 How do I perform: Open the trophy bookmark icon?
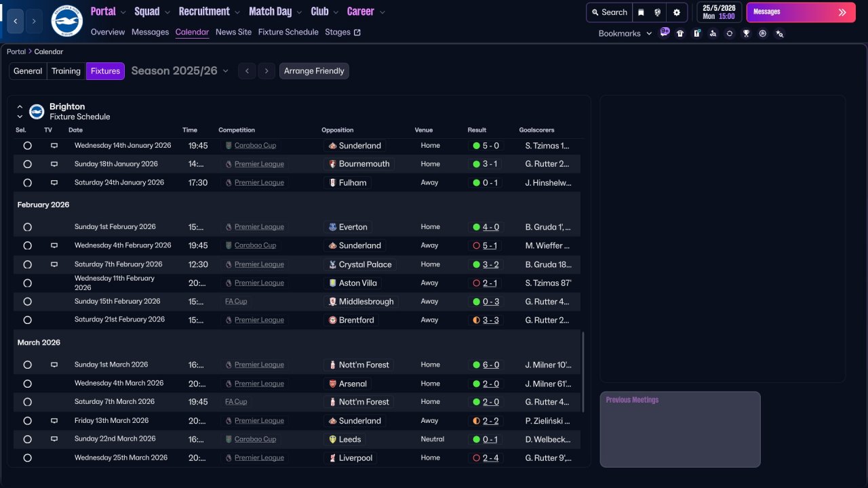pos(746,33)
